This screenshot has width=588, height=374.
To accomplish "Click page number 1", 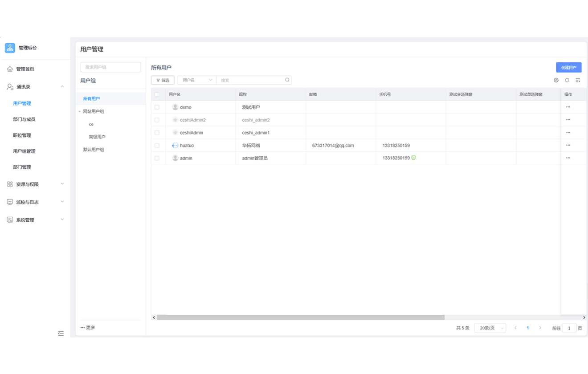I will point(528,328).
